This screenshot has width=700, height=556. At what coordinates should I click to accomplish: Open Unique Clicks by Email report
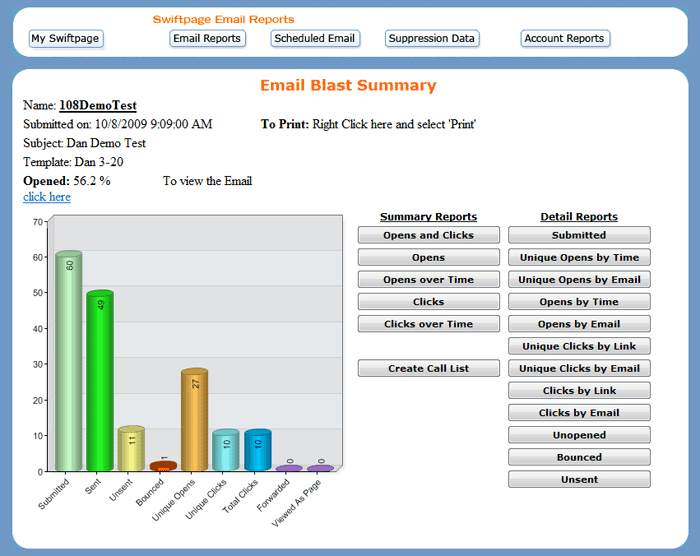[579, 368]
